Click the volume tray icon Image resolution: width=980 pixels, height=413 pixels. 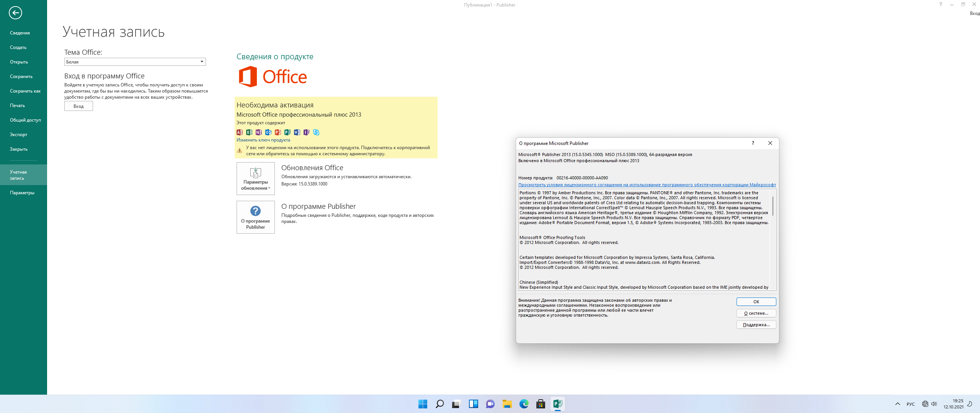pyautogui.click(x=934, y=404)
